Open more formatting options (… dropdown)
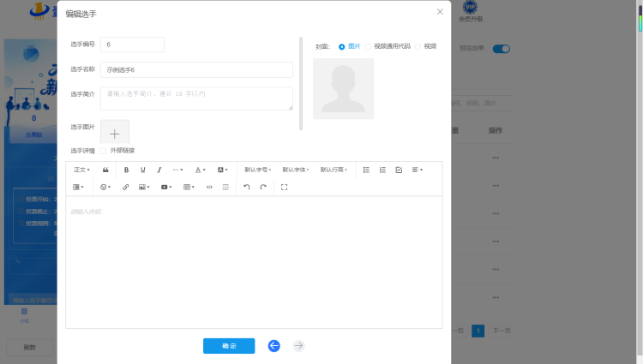The width and height of the screenshot is (643, 364). click(x=177, y=170)
